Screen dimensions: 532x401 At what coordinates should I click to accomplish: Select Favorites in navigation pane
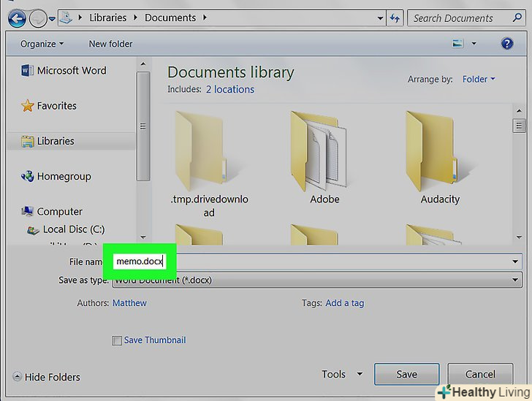57,106
